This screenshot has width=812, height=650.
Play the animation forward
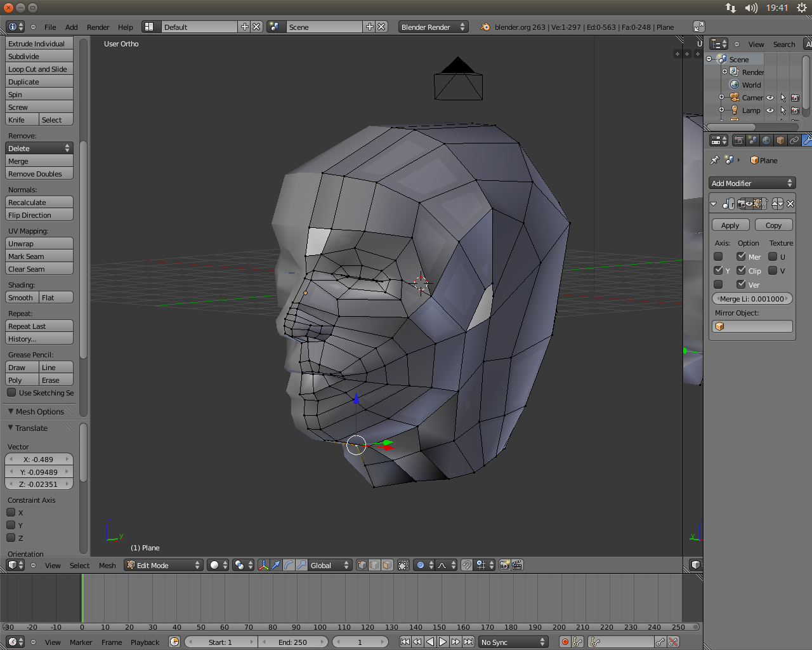(x=443, y=642)
